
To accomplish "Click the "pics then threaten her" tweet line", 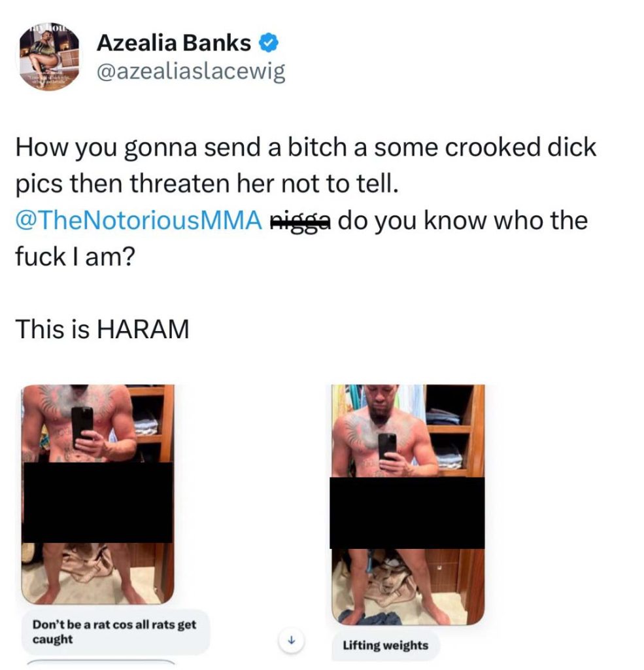I will tap(207, 184).
